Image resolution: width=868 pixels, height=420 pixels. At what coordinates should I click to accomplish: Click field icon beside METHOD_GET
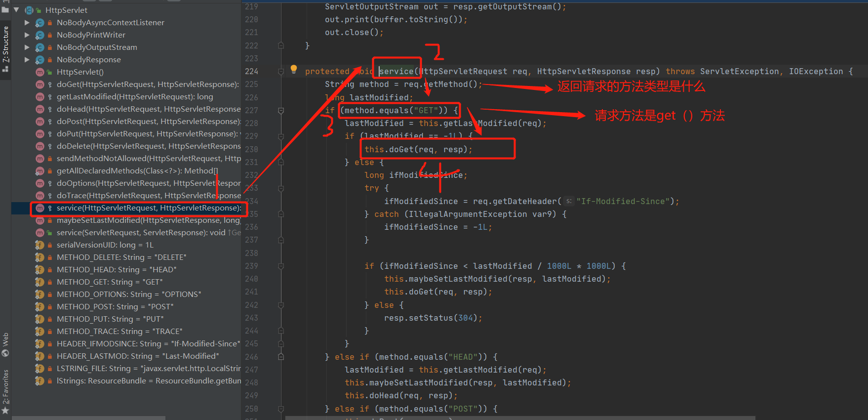click(40, 282)
